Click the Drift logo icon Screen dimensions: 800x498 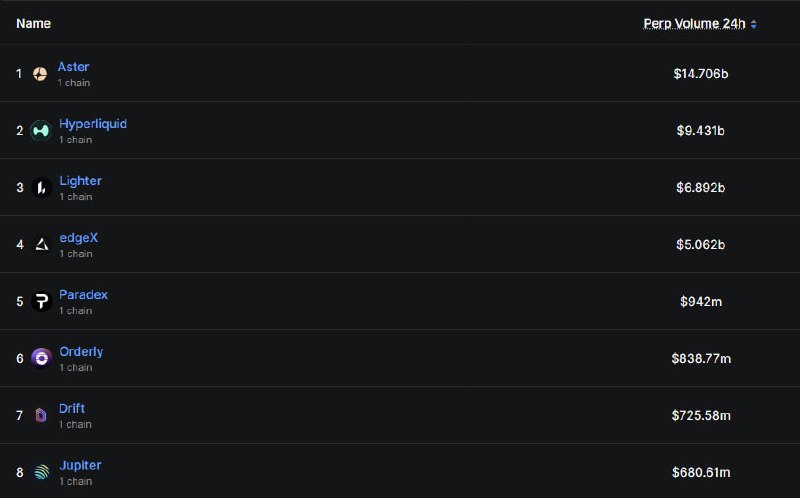[41, 415]
